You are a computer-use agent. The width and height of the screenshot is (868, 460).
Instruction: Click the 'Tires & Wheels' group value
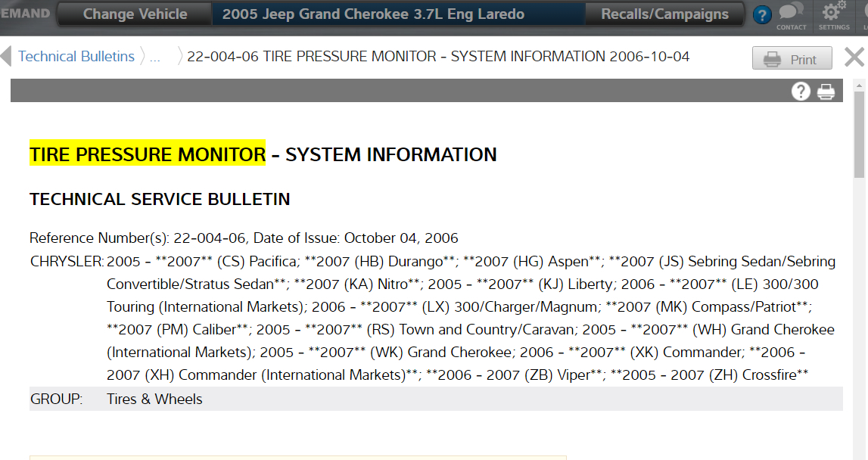coord(154,399)
